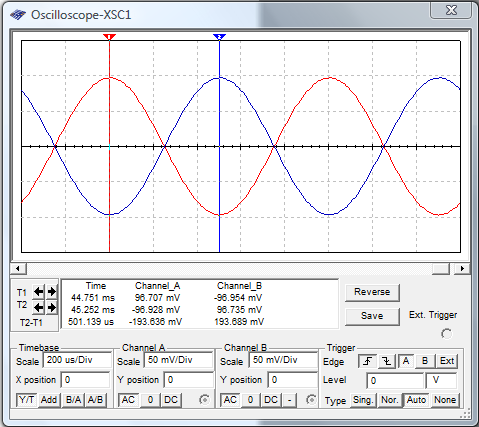Image resolution: width=479 pixels, height=427 pixels.
Task: Select Y/T display mode
Action: pos(27,400)
